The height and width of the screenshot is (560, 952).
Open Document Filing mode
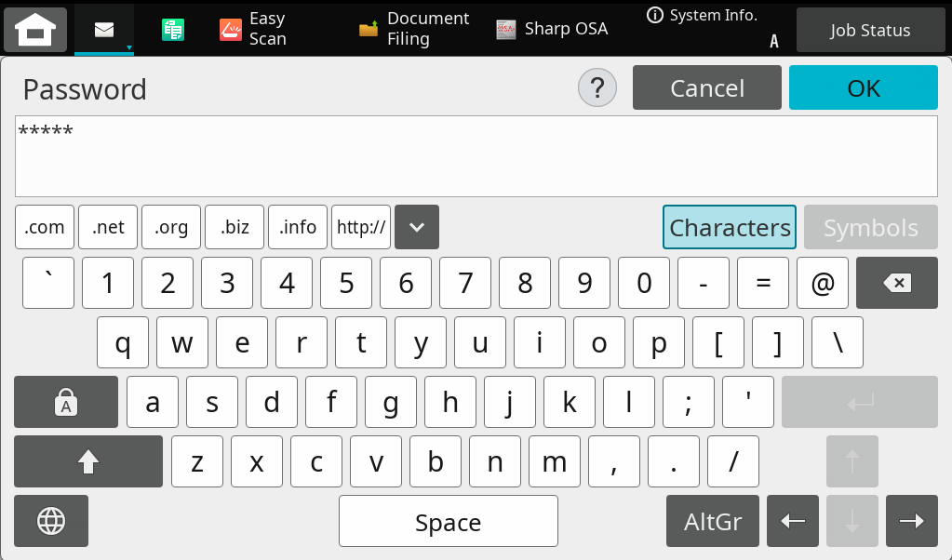point(415,30)
